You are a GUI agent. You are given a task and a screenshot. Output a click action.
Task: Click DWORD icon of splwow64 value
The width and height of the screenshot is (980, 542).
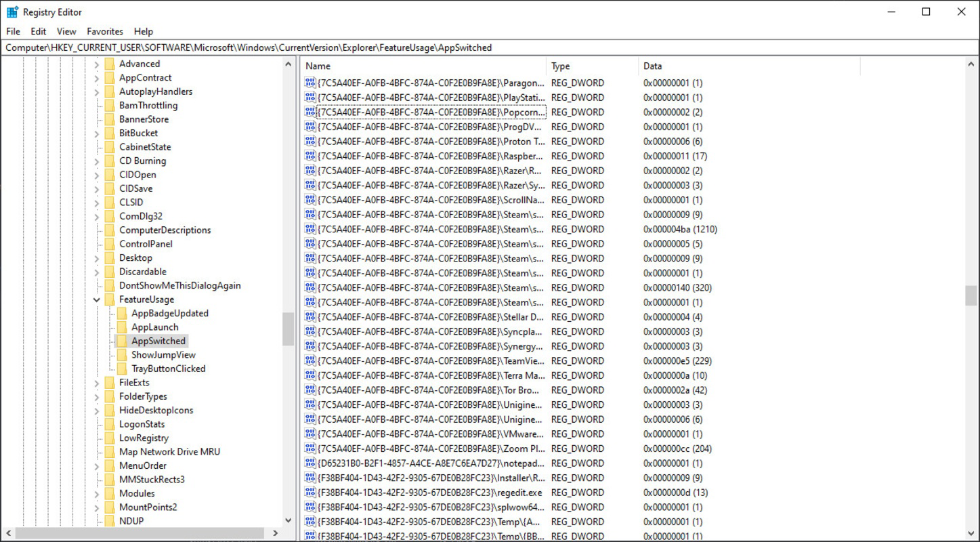(310, 507)
